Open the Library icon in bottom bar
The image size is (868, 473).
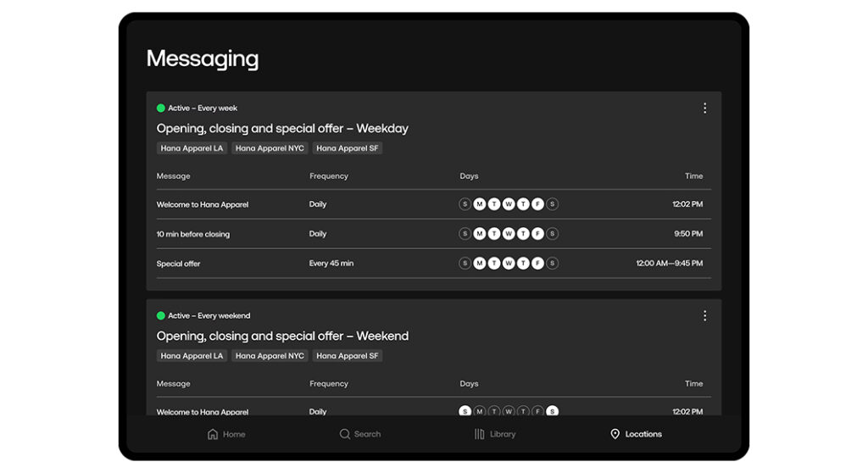tap(480, 434)
